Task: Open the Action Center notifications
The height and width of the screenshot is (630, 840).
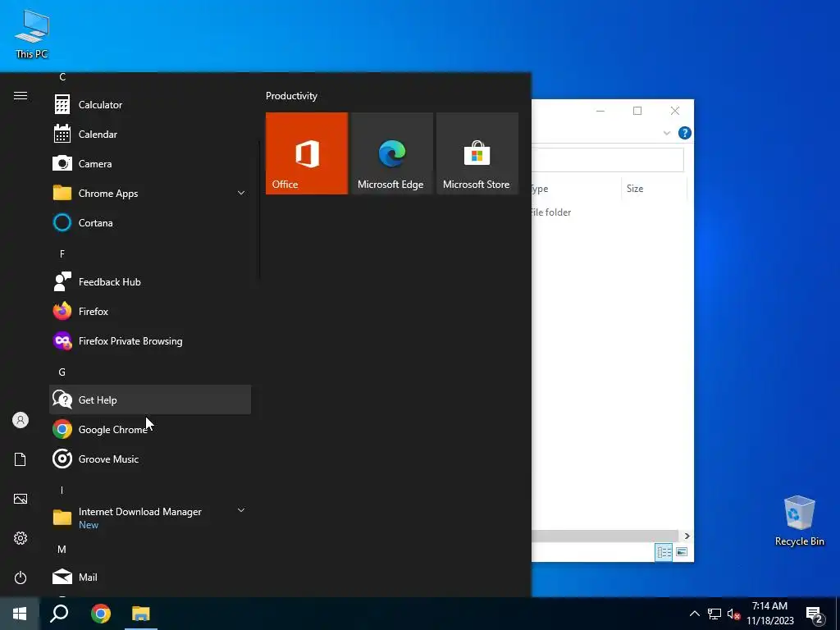Action: point(815,614)
